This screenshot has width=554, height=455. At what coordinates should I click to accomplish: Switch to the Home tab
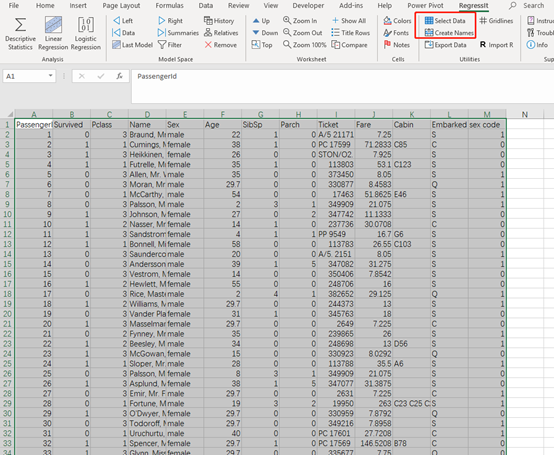[x=45, y=6]
